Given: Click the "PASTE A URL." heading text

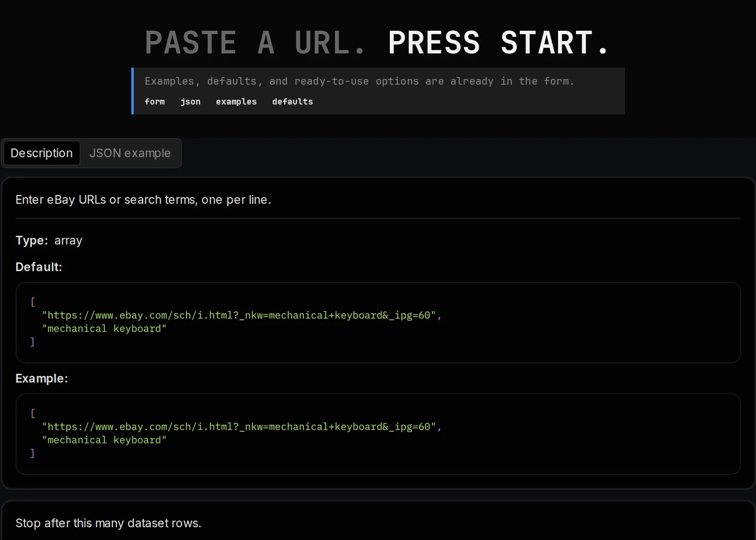Looking at the screenshot, I should click(255, 43).
